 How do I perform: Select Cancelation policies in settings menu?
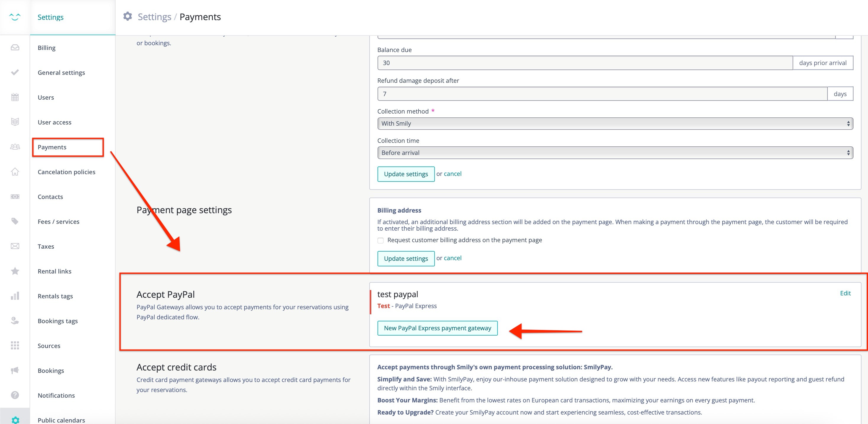[x=67, y=172]
